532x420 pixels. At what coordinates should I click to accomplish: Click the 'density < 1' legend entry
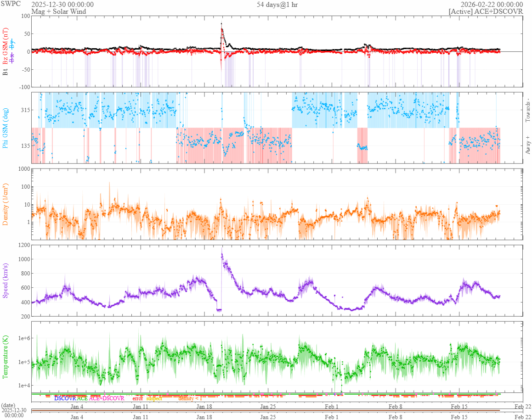coord(190,398)
